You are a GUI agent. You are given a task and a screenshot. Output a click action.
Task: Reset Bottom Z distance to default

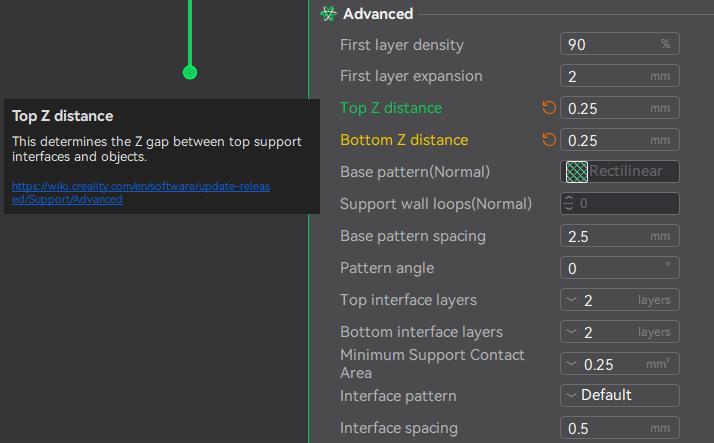click(x=548, y=140)
